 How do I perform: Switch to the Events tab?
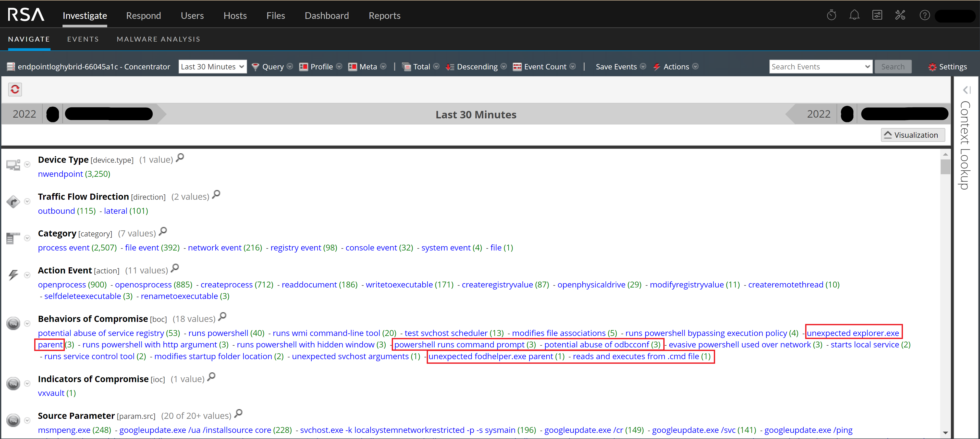point(83,39)
